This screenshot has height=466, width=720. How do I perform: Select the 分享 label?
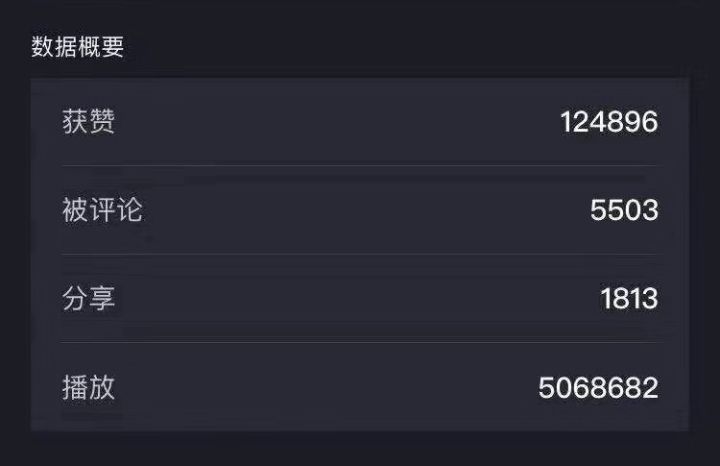pos(89,298)
